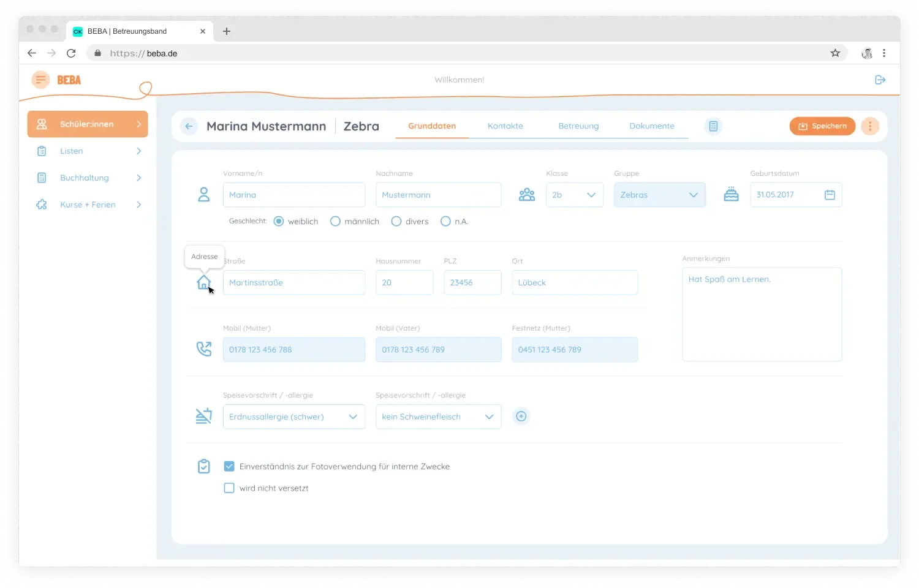Click the logout icon in the header

click(x=880, y=80)
